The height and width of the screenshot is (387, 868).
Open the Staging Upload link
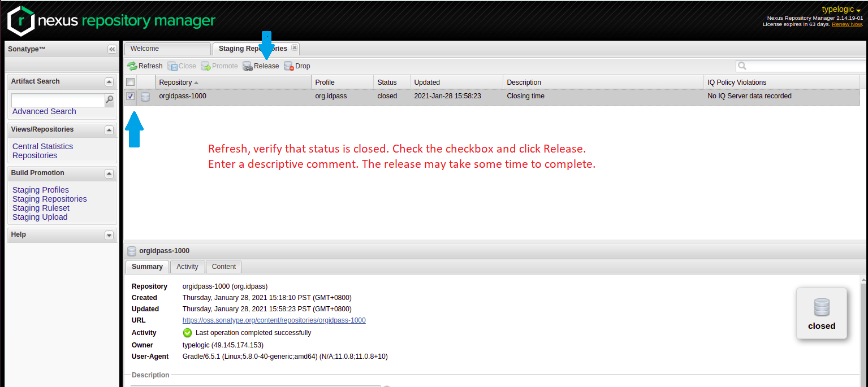point(40,217)
